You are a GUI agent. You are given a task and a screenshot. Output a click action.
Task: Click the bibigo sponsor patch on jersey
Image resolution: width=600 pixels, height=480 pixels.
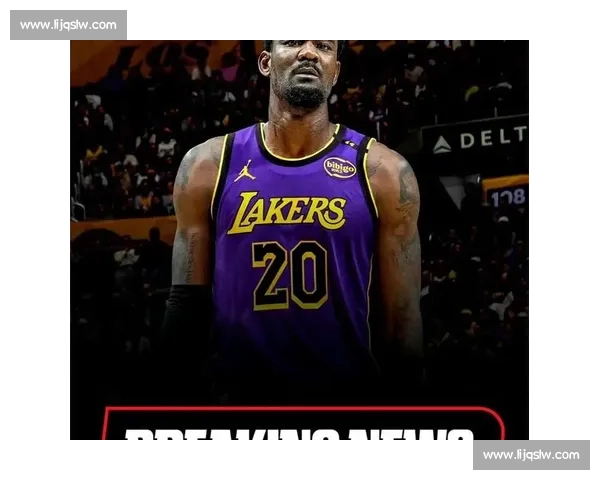point(339,167)
